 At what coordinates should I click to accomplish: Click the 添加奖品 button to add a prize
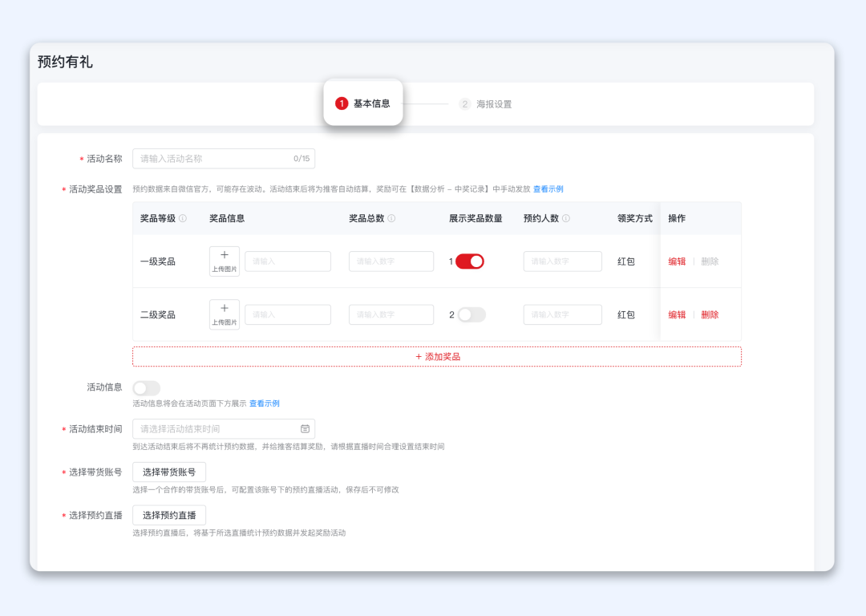click(436, 356)
